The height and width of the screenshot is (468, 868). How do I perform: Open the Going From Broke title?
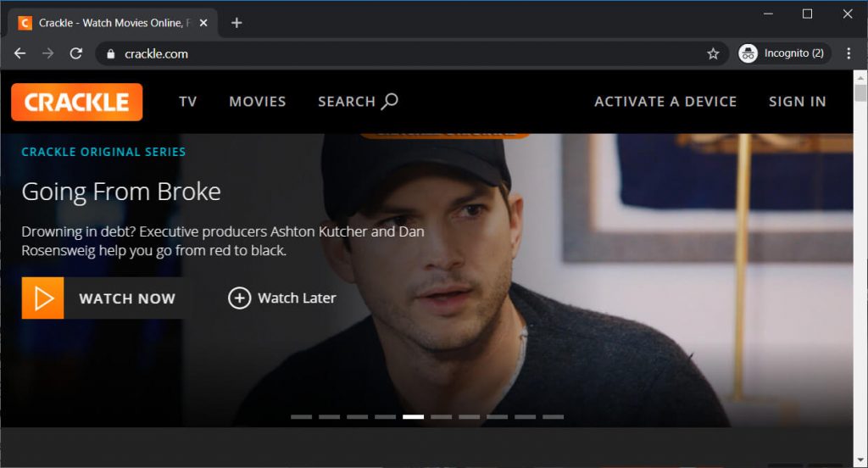click(x=121, y=192)
